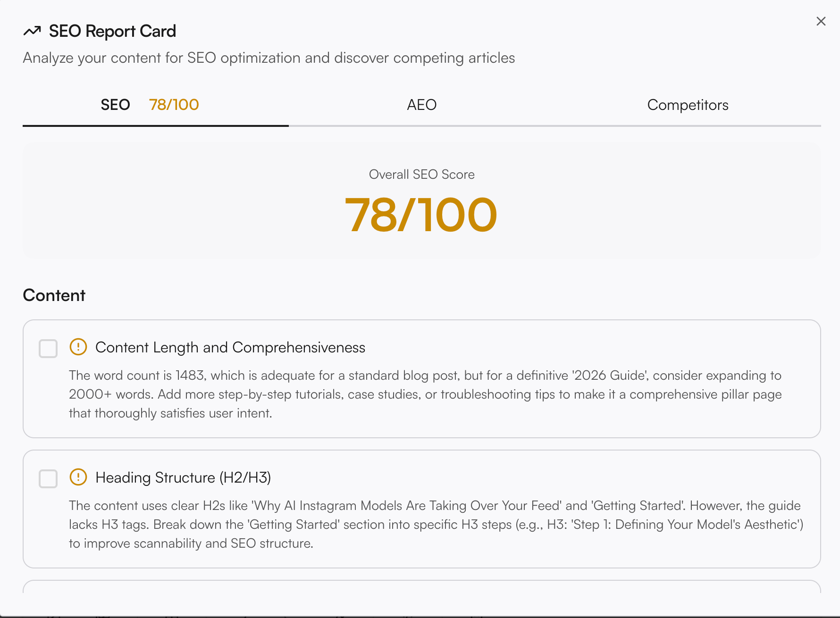Viewport: 840px width, 618px height.
Task: Click the trending arrow icon beside SEO Report Card
Action: click(x=32, y=31)
